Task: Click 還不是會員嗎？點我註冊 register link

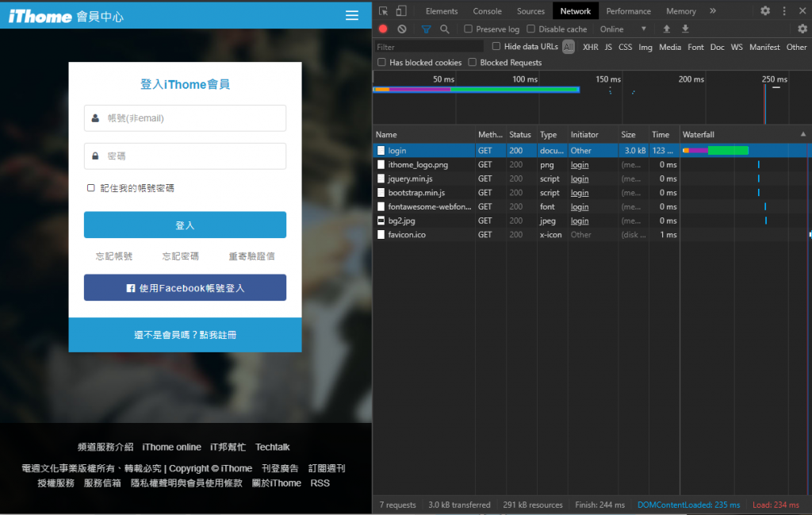Action: pos(185,335)
